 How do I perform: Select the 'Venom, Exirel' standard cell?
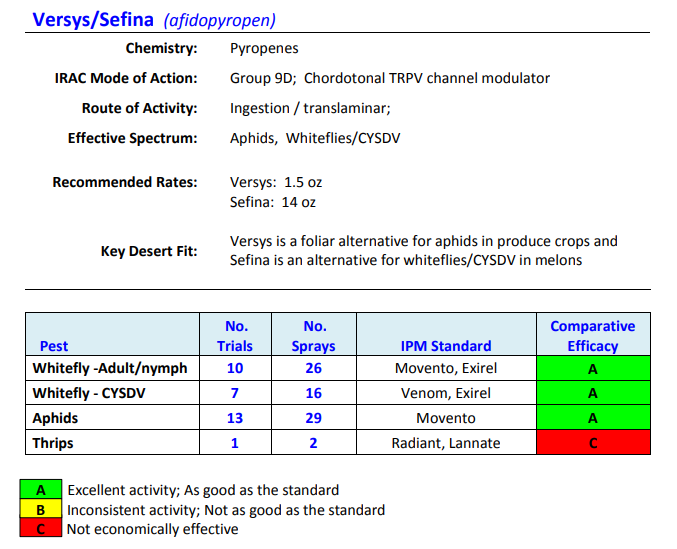pyautogui.click(x=446, y=393)
